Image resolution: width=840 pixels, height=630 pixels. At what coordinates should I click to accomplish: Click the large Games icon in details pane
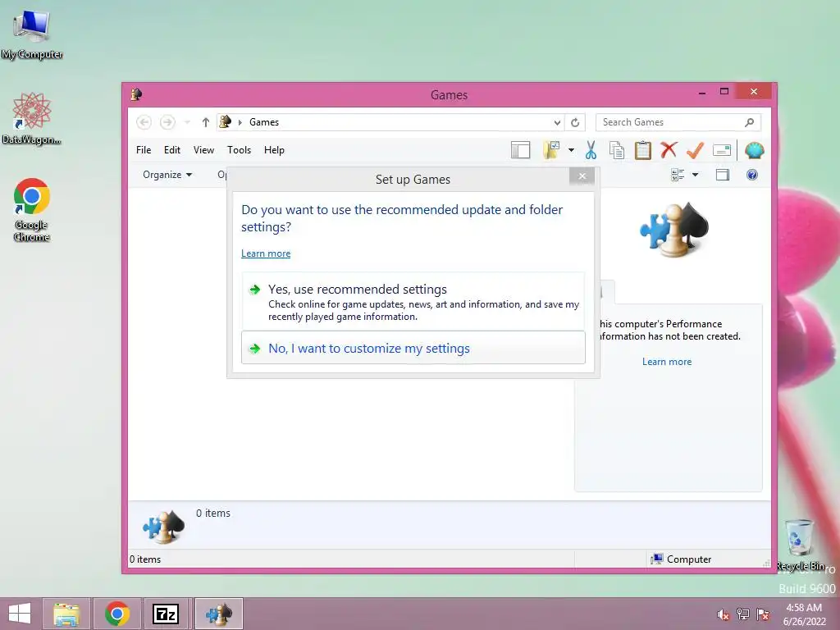(163, 527)
